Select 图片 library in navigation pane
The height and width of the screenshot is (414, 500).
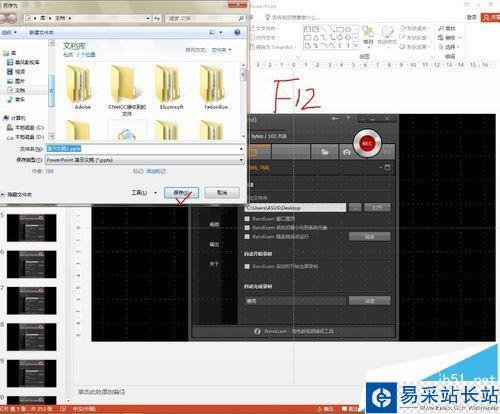(16, 81)
